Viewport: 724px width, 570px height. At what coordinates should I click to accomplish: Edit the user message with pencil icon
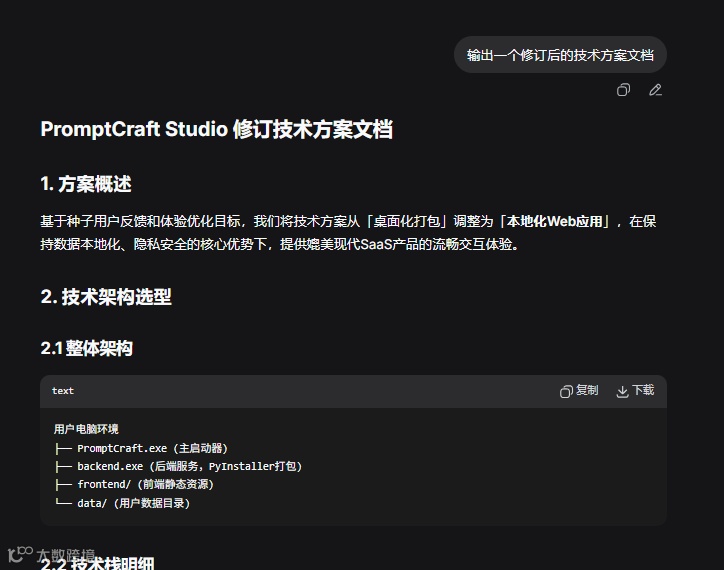pos(655,90)
